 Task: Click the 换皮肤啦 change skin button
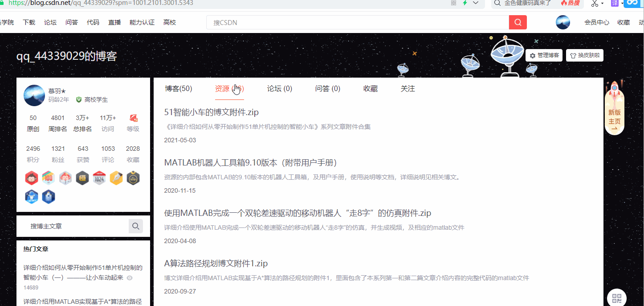click(585, 55)
